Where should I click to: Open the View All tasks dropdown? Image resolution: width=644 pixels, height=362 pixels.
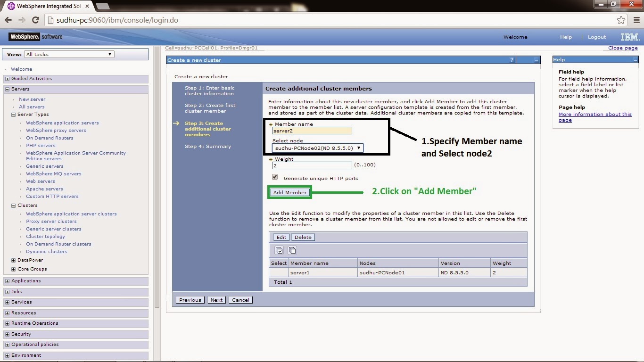tap(69, 54)
